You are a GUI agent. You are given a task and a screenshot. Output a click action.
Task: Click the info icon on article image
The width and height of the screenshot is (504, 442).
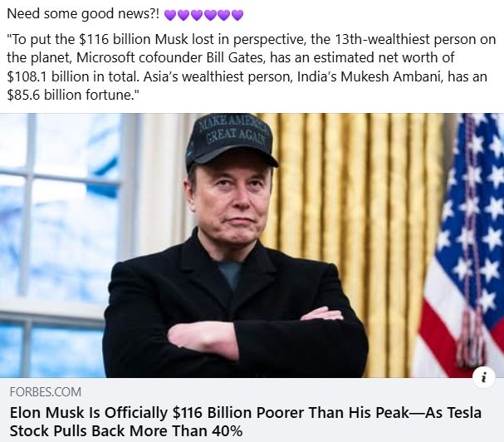click(x=484, y=376)
